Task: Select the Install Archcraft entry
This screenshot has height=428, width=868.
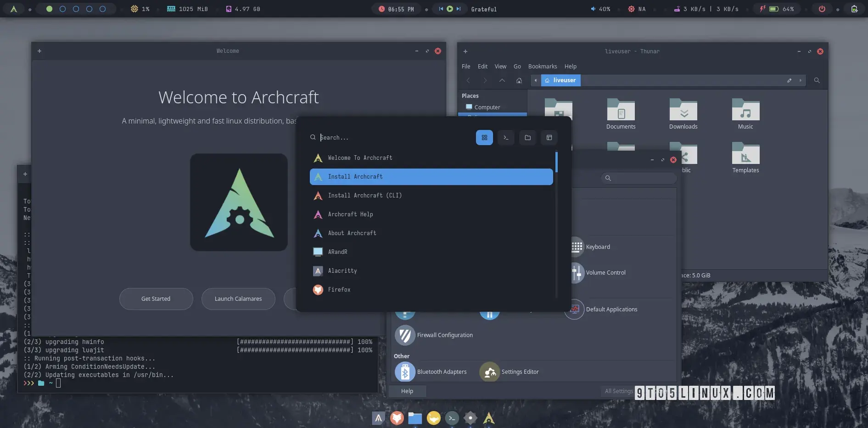Action: click(x=431, y=177)
